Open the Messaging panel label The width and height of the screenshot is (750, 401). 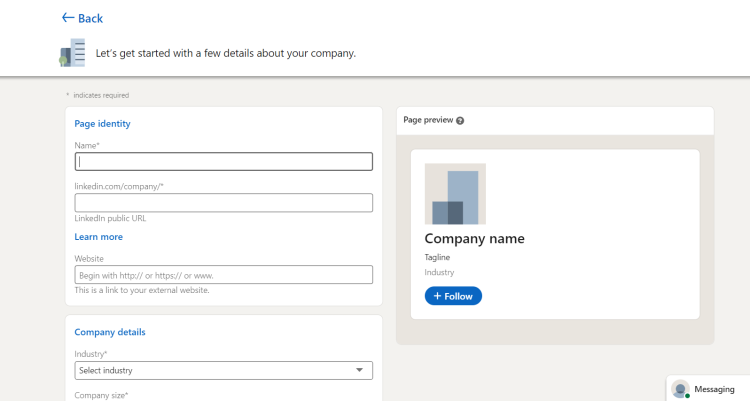pos(714,389)
